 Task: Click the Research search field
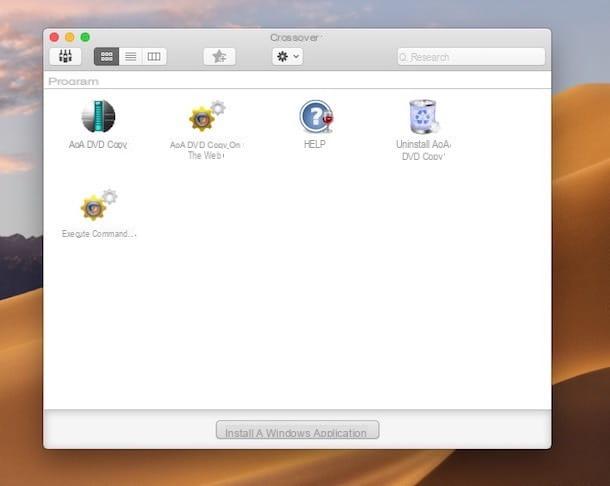471,57
